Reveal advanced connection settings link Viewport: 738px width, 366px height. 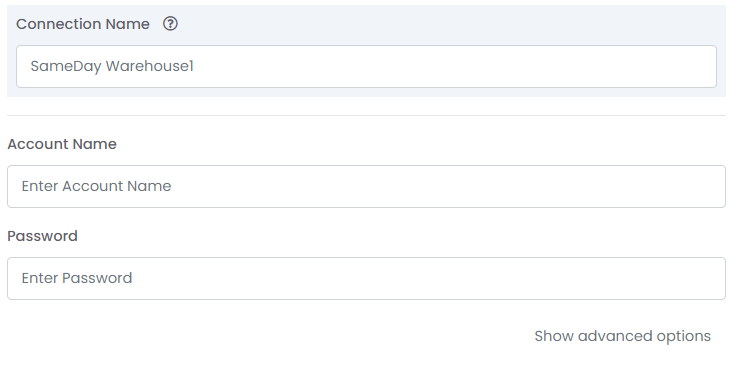click(622, 336)
